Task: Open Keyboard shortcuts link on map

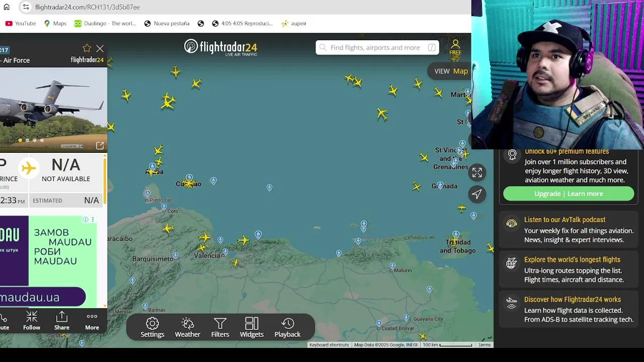Action: pyautogui.click(x=329, y=345)
